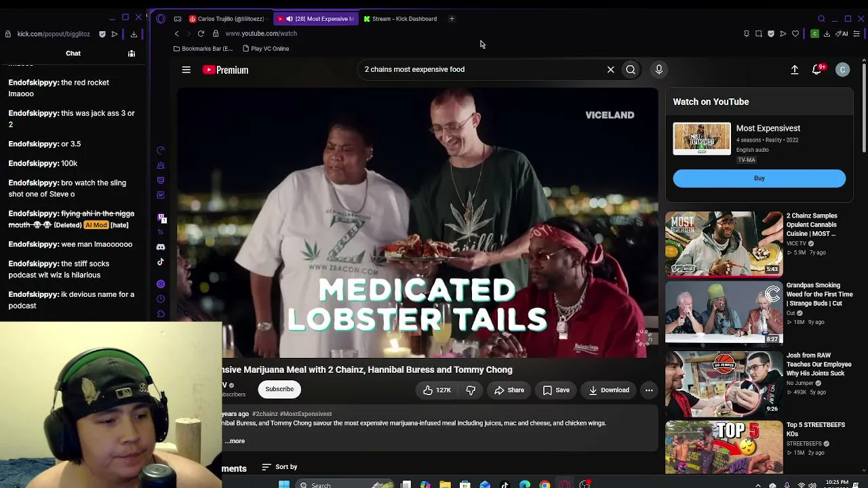
Task: Open the Kick chat user list icon
Action: point(132,54)
